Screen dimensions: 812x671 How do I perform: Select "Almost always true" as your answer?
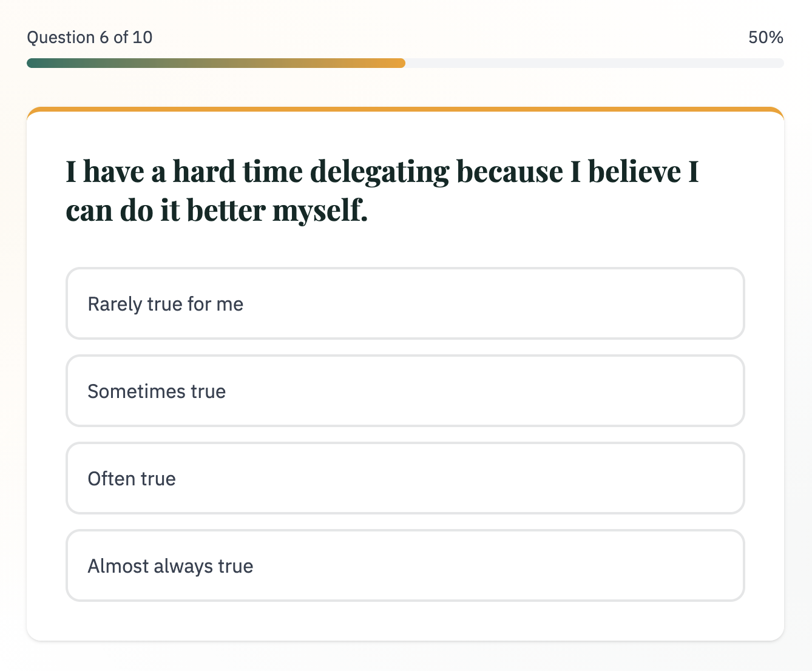[406, 565]
